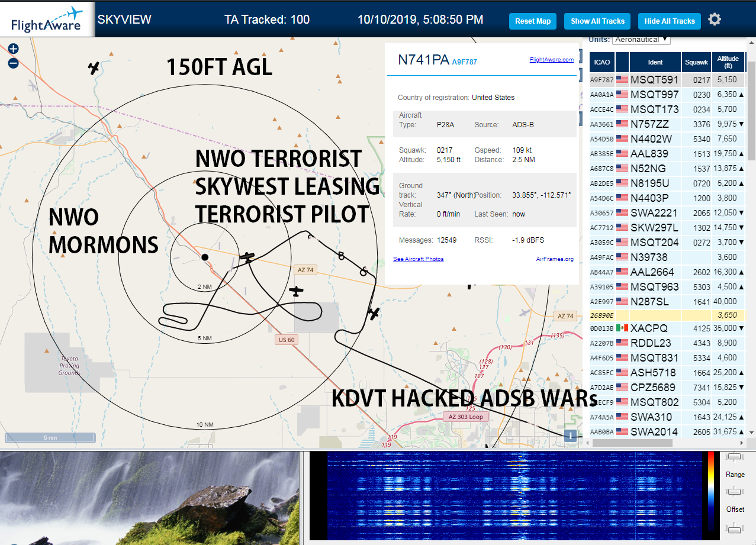Select the MSQT204 aircraft row
This screenshot has width=756, height=545.
tap(667, 242)
